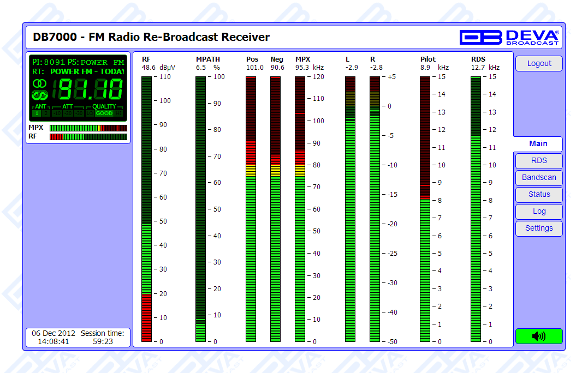This screenshot has height=373, width=588.
Task: Open the Bandscan page
Action: pos(538,178)
